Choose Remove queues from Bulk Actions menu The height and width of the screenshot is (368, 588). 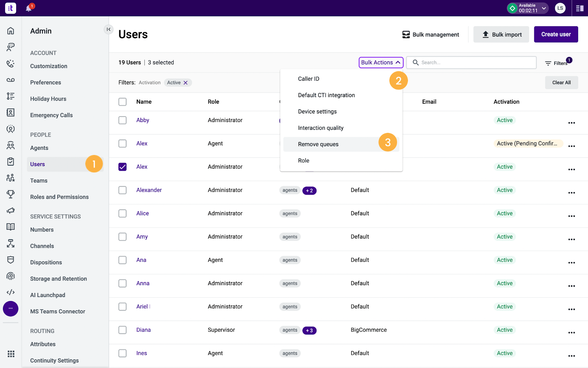(x=318, y=144)
